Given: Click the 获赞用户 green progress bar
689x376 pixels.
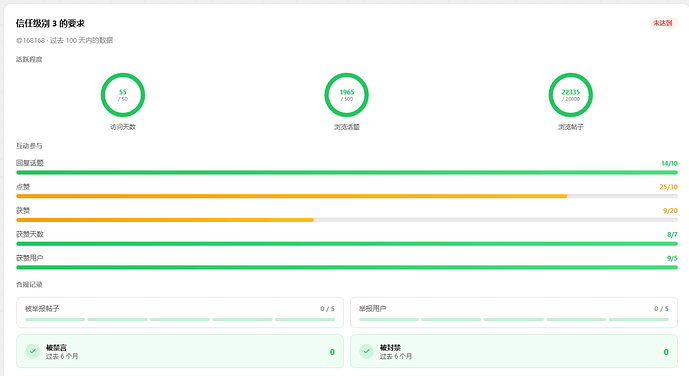Looking at the screenshot, I should 347,268.
